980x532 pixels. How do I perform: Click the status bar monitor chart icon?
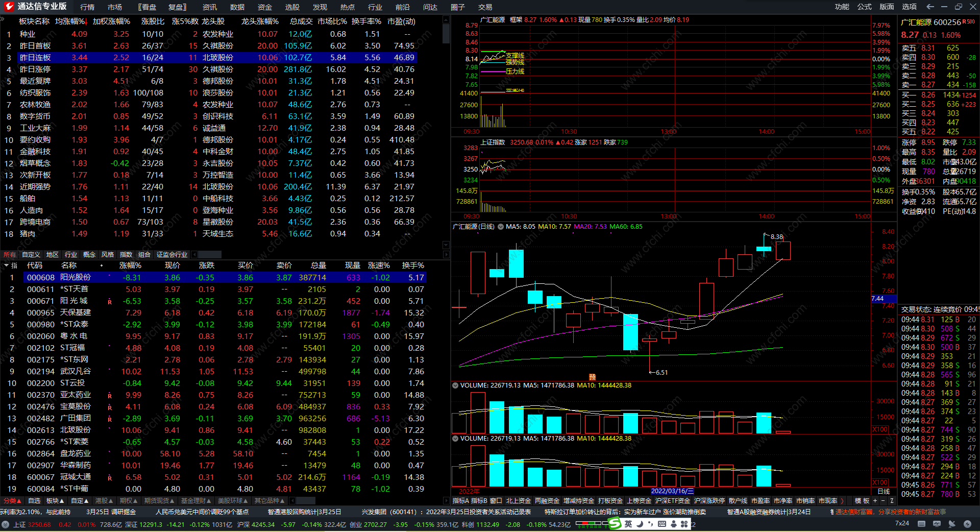[937, 524]
